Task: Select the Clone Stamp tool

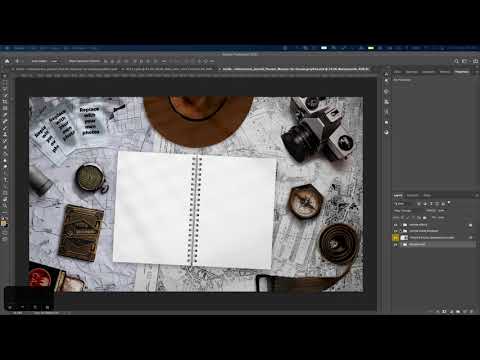Action: tap(5, 134)
